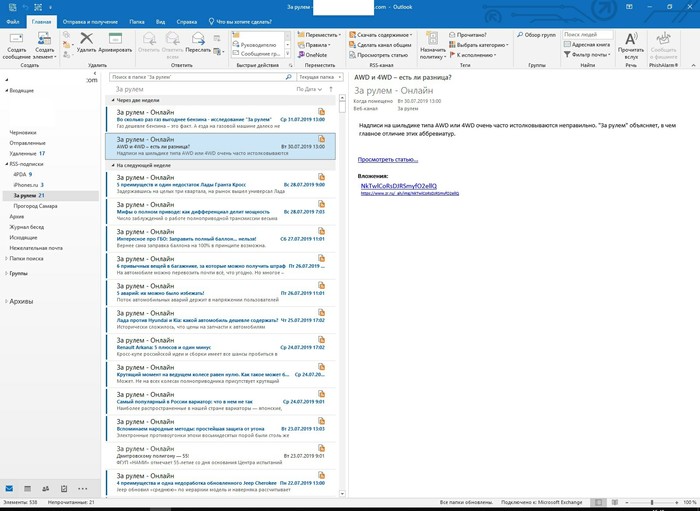700x511 pixels.
Task: Open People view in navigation bar
Action: (x=46, y=488)
